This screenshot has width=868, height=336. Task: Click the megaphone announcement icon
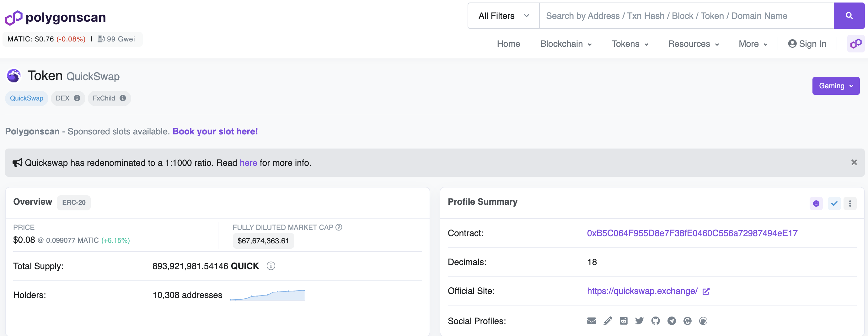pyautogui.click(x=17, y=163)
